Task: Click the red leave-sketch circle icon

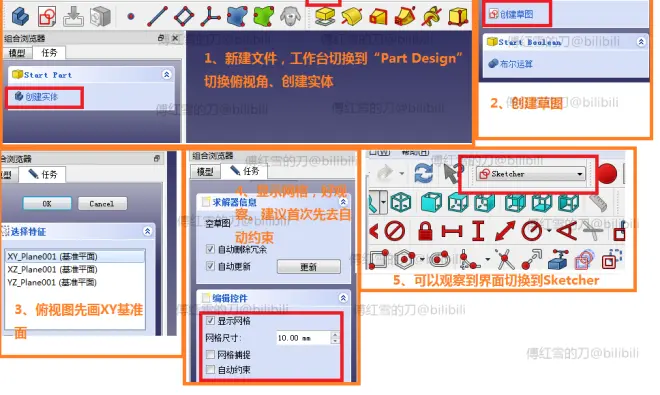Action: click(607, 173)
